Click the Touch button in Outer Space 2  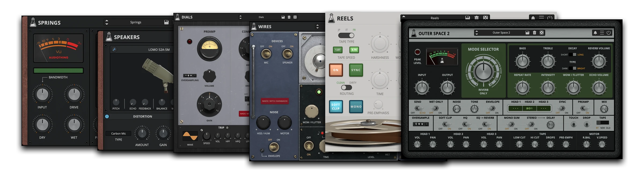(573, 124)
